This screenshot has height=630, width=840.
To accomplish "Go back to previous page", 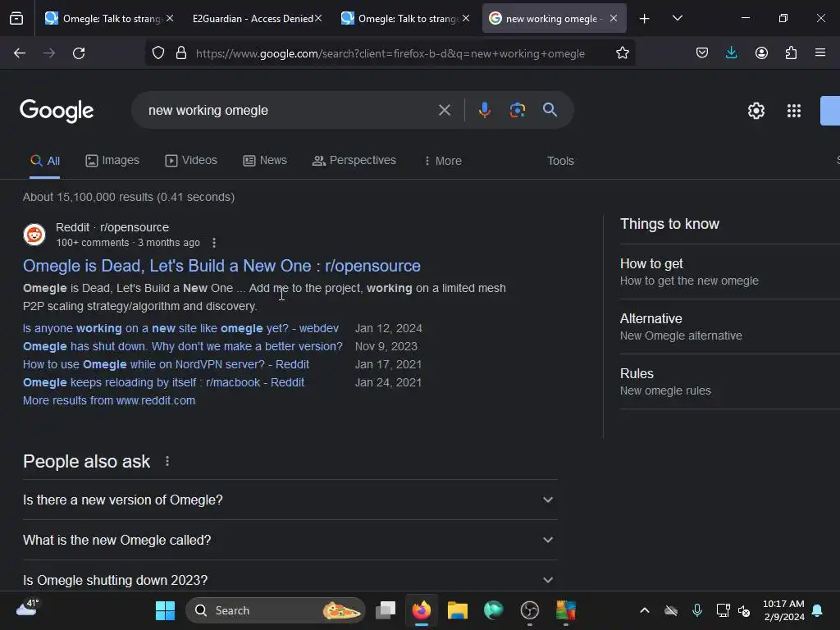I will click(20, 53).
